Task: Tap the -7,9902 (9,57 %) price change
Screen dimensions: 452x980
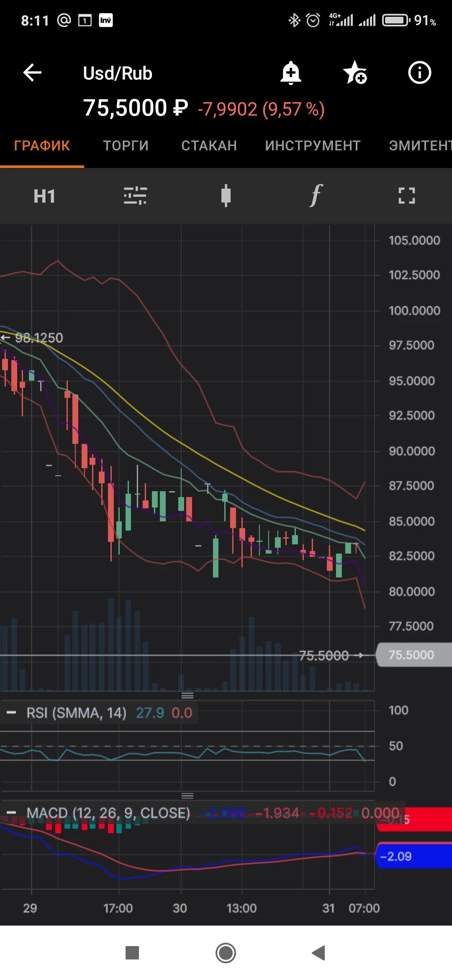Action: [261, 109]
